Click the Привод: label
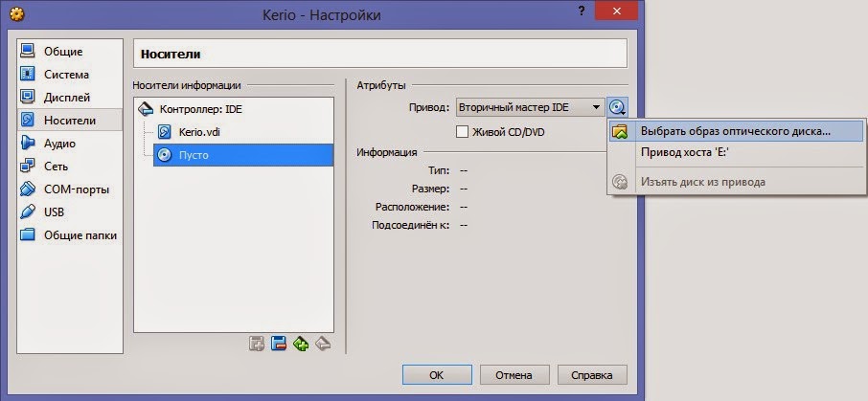Screen dimensions: 868x401 point(429,107)
